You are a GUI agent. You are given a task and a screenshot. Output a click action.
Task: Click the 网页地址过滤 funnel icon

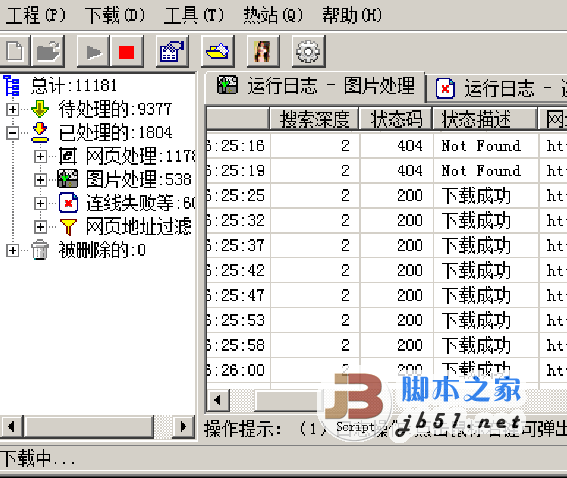[x=68, y=227]
